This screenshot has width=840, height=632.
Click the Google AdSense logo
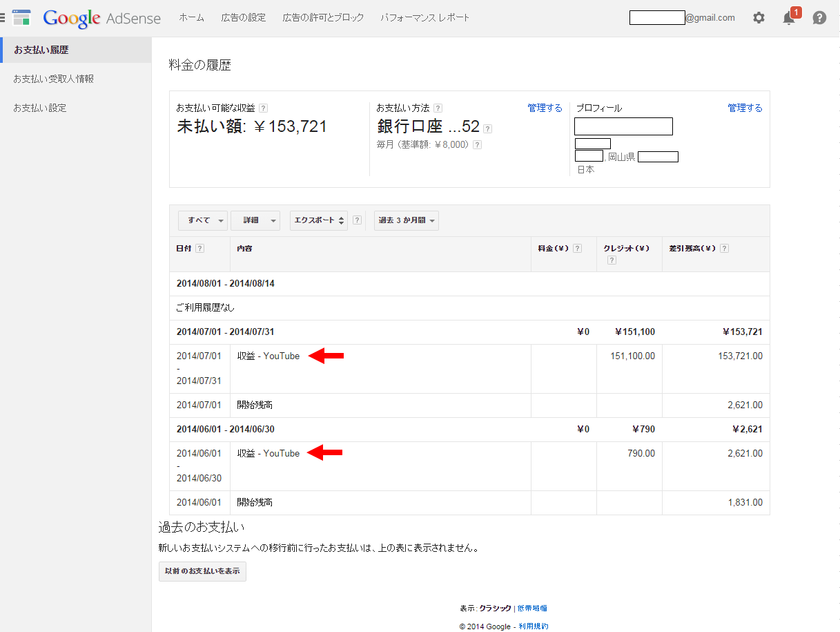click(x=101, y=18)
